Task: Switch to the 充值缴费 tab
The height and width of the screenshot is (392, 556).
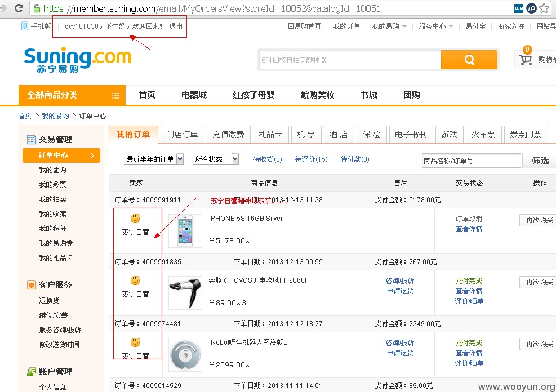Action: pyautogui.click(x=228, y=135)
